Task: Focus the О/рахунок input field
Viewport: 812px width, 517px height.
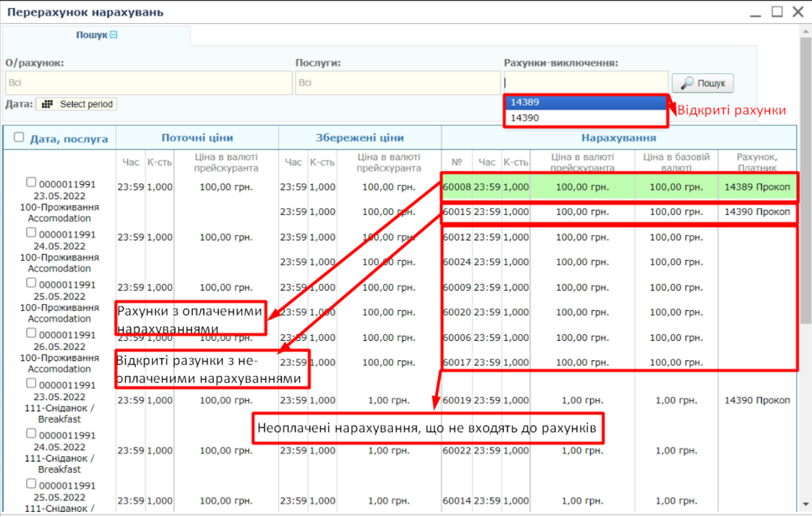Action: pyautogui.click(x=149, y=83)
